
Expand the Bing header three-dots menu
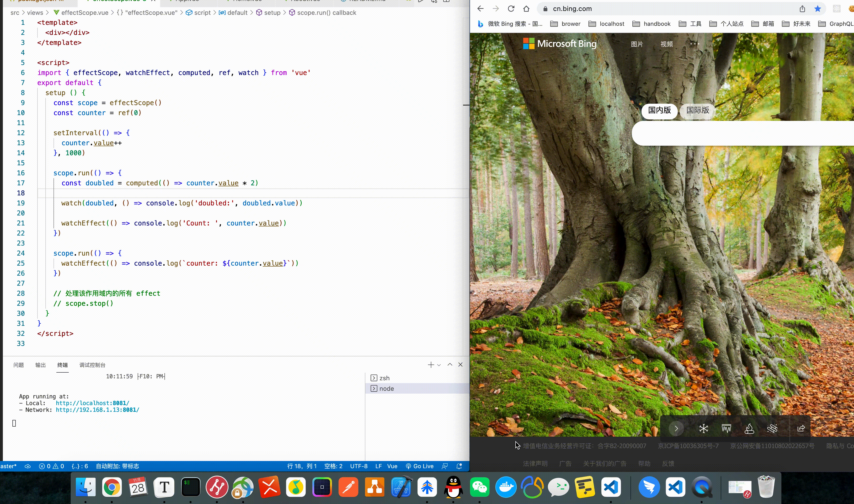tap(695, 44)
